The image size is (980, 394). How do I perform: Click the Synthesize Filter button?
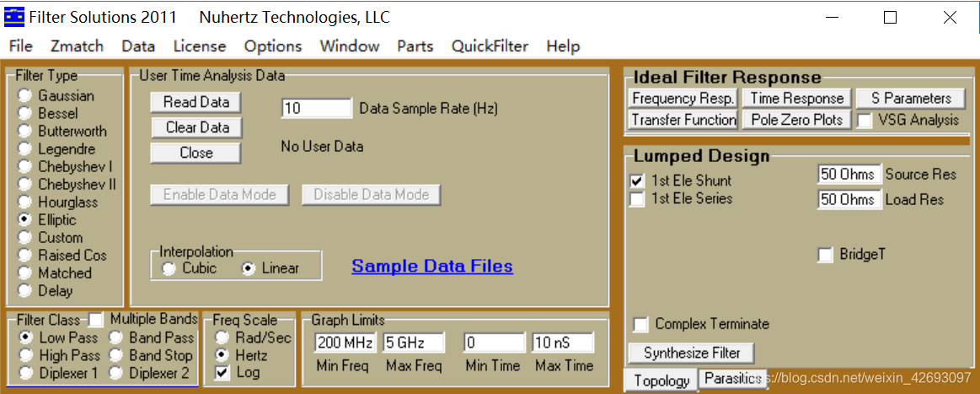pos(691,353)
